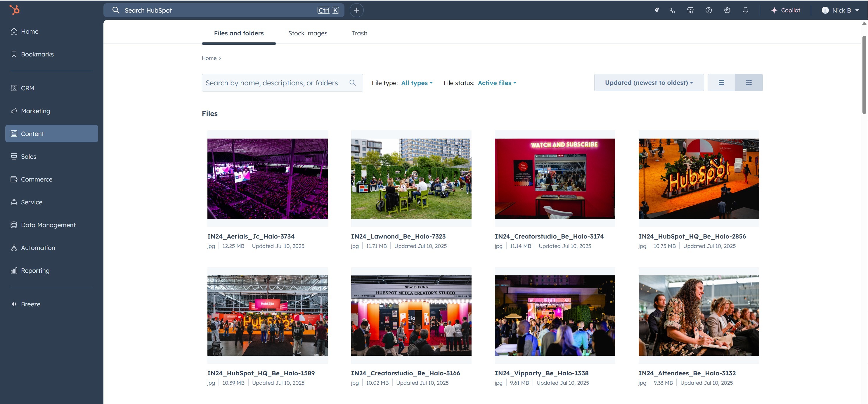Open Bookmarks in the sidebar
The image size is (868, 404).
tap(51, 54)
